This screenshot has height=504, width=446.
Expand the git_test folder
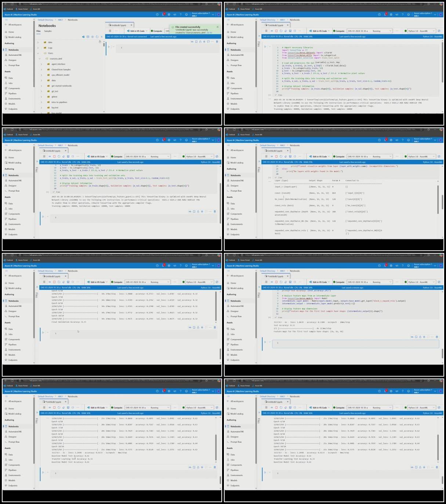pos(41,91)
